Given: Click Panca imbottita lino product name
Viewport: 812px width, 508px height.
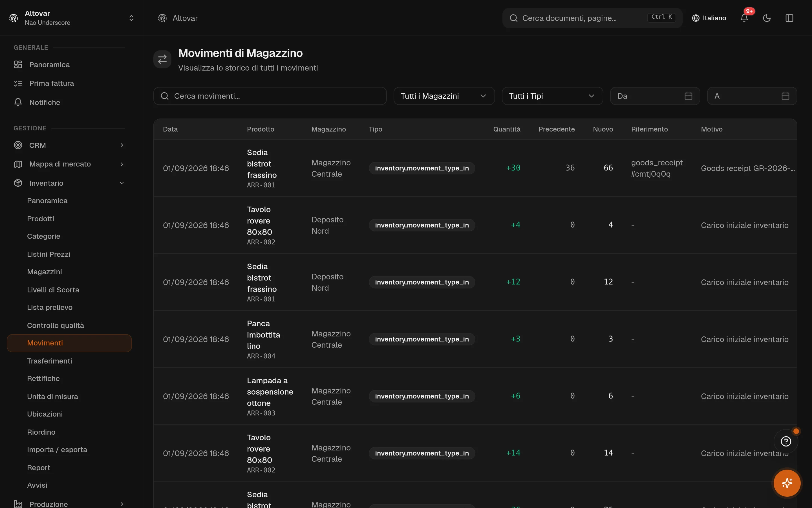Looking at the screenshot, I should (263, 335).
